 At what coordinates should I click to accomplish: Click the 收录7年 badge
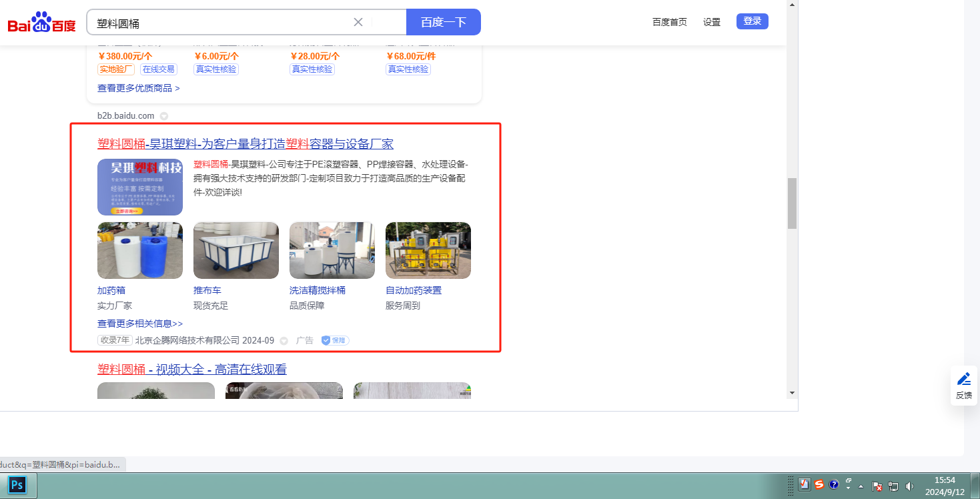click(x=115, y=340)
